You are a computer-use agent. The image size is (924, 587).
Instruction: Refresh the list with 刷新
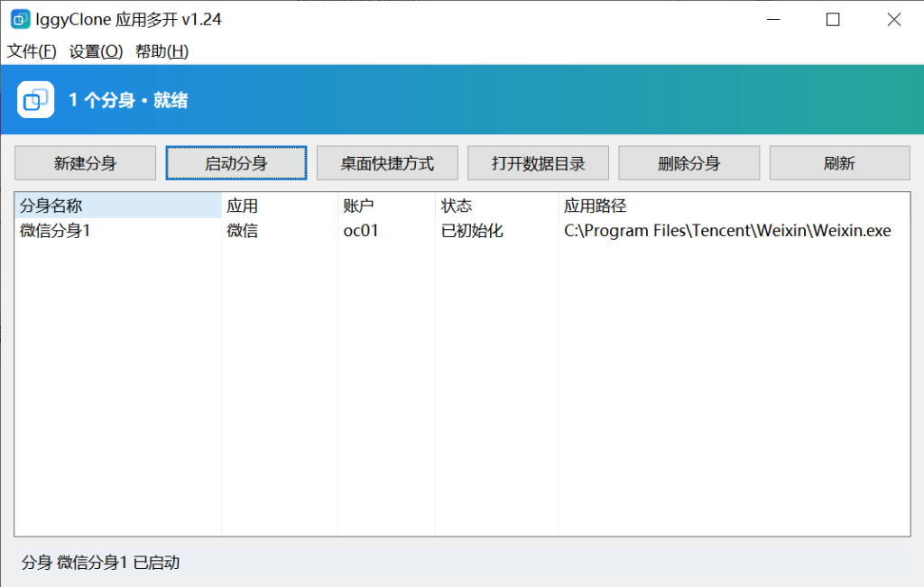coord(840,163)
